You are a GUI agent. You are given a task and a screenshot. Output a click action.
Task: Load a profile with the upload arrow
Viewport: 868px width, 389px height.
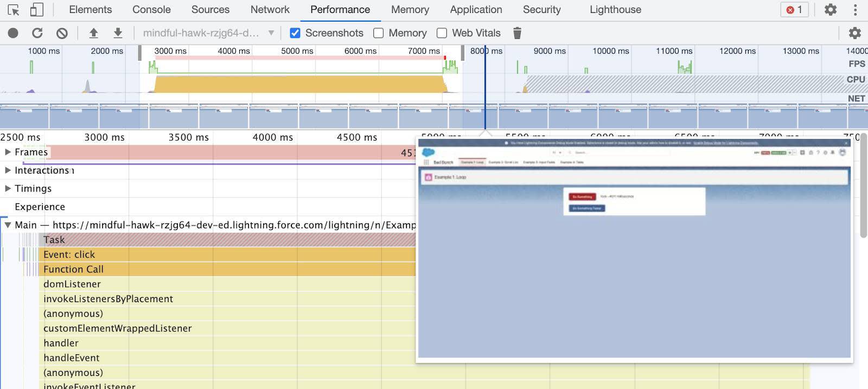pyautogui.click(x=93, y=33)
